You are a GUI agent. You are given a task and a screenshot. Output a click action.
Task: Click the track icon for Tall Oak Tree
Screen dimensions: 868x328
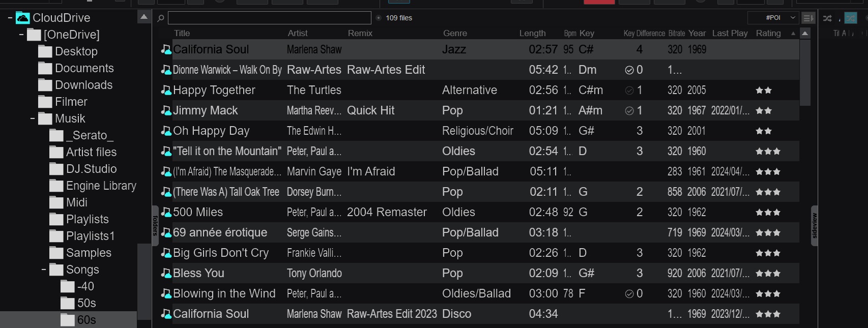coord(166,192)
